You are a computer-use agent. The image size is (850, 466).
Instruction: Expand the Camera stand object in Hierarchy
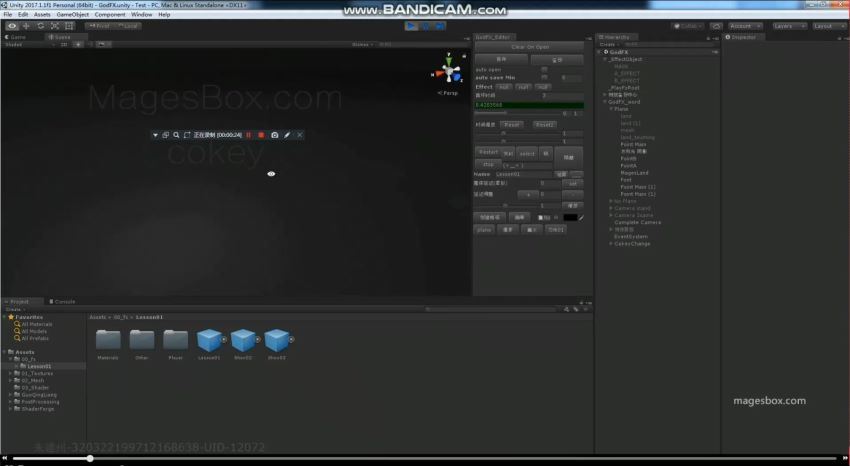[x=611, y=208]
